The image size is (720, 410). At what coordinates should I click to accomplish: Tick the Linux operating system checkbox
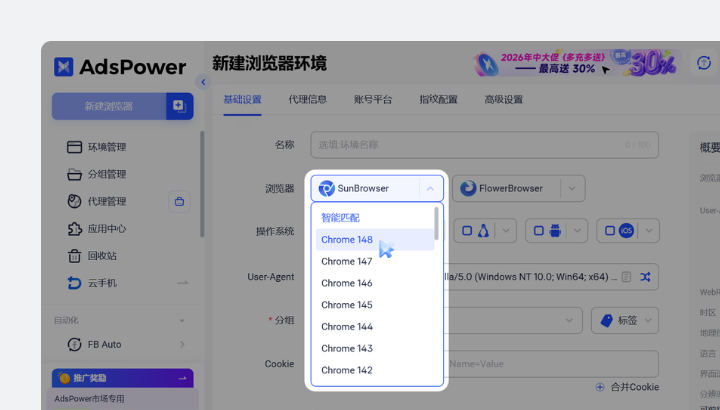[x=467, y=230]
